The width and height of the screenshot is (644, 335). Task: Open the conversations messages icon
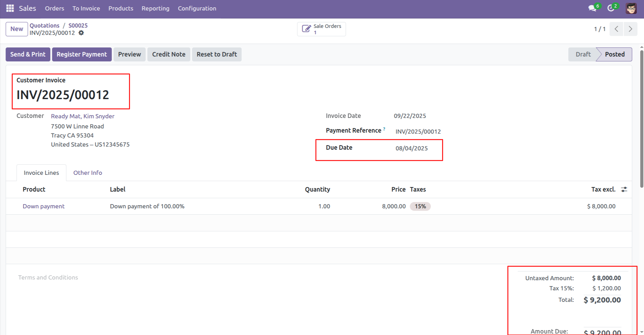(x=592, y=8)
